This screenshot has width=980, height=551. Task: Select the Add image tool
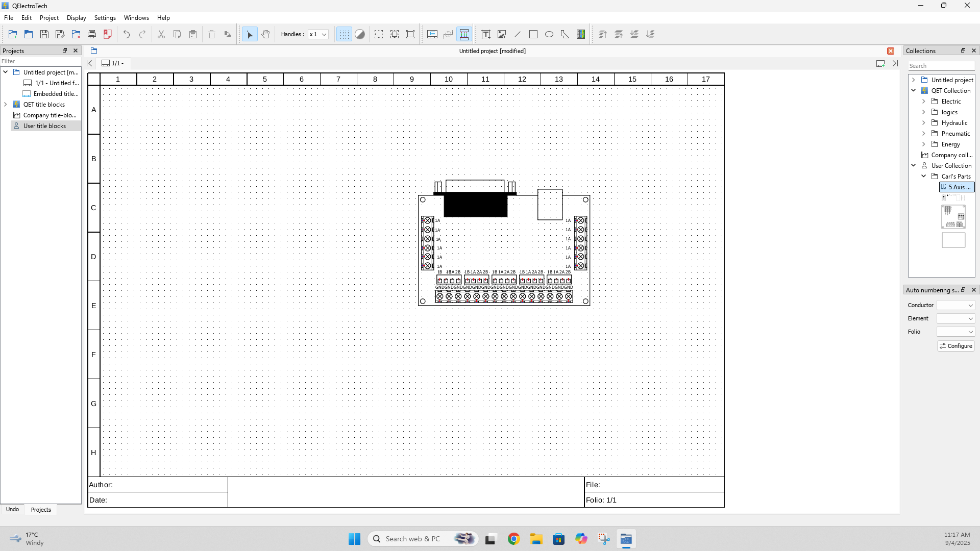tap(502, 34)
